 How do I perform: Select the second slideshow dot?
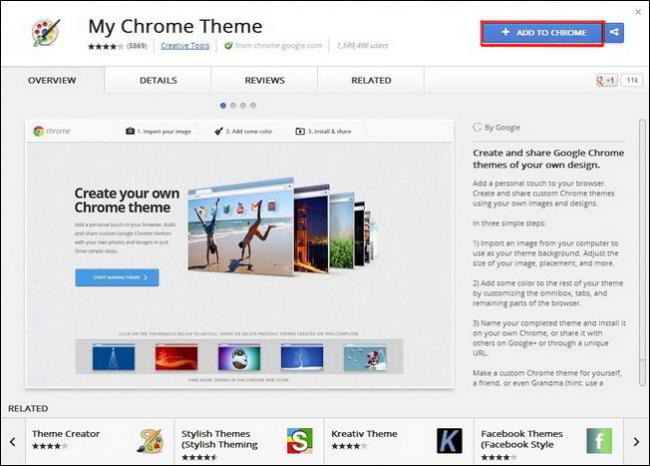click(x=233, y=105)
